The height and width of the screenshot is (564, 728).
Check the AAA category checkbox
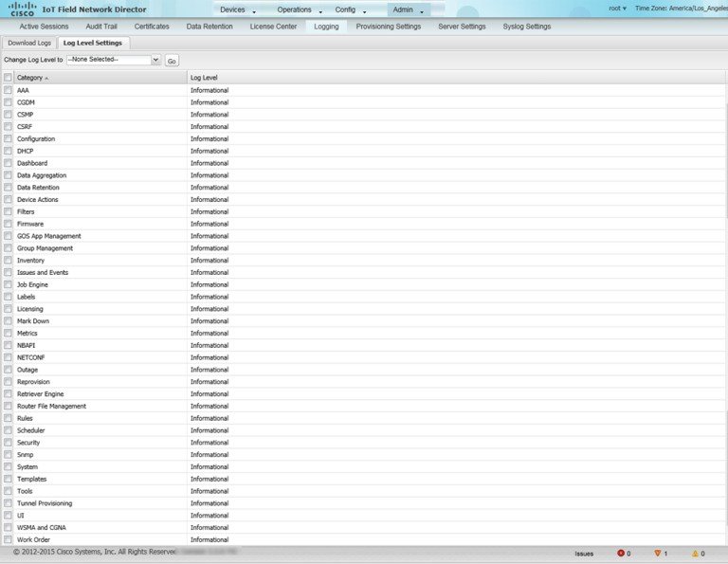(8, 90)
